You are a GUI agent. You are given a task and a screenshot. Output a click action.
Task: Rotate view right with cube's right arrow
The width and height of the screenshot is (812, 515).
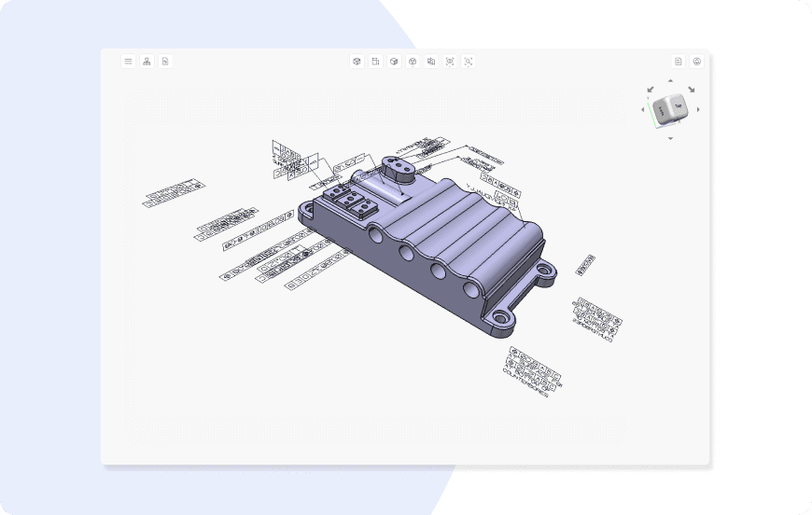point(698,110)
